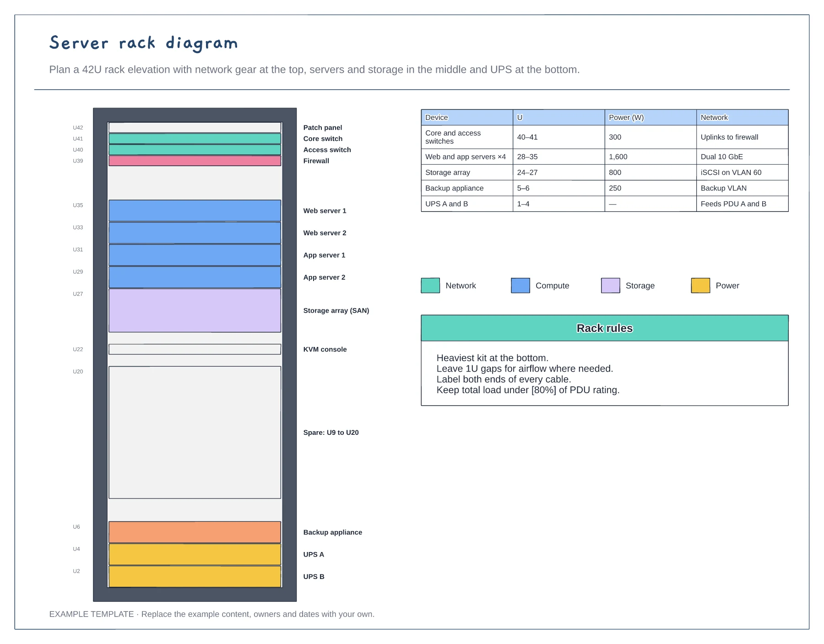
Task: Select the 'Firewall' device label
Action: coord(316,161)
